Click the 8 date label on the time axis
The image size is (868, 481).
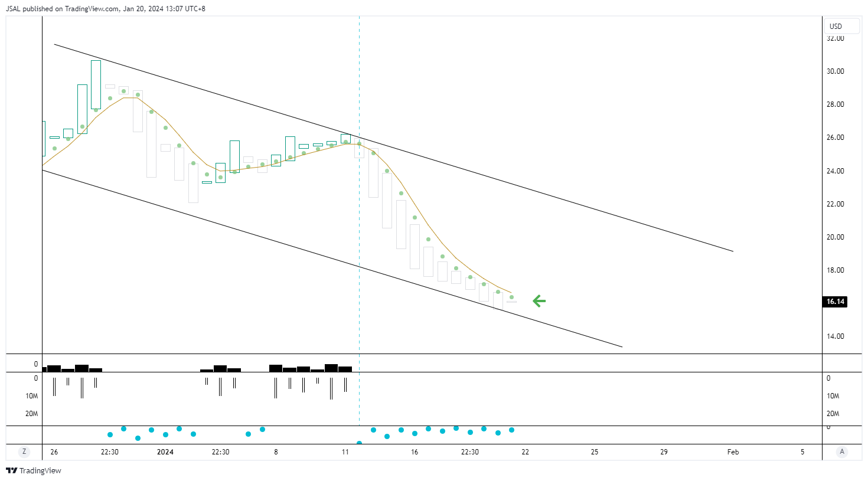click(276, 452)
